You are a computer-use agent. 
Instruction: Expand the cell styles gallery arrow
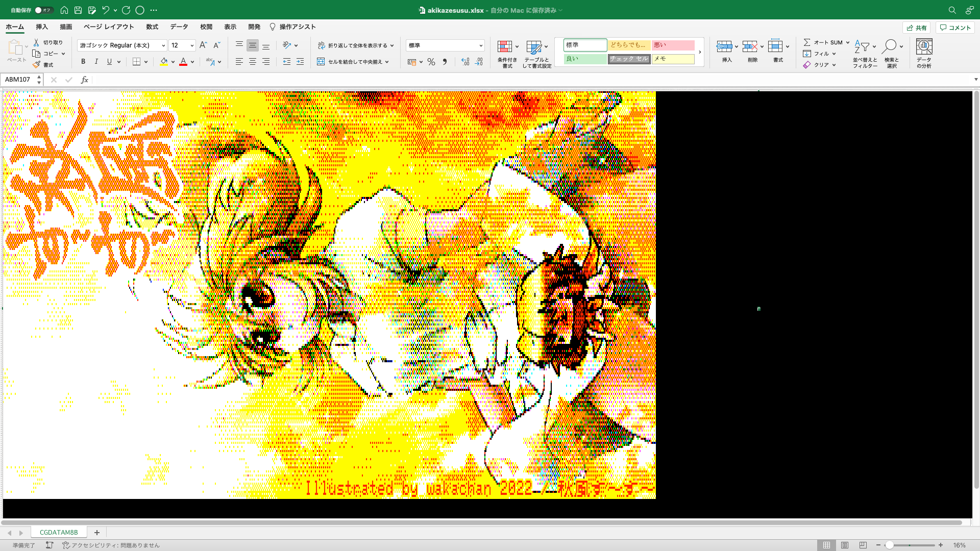[x=700, y=52]
